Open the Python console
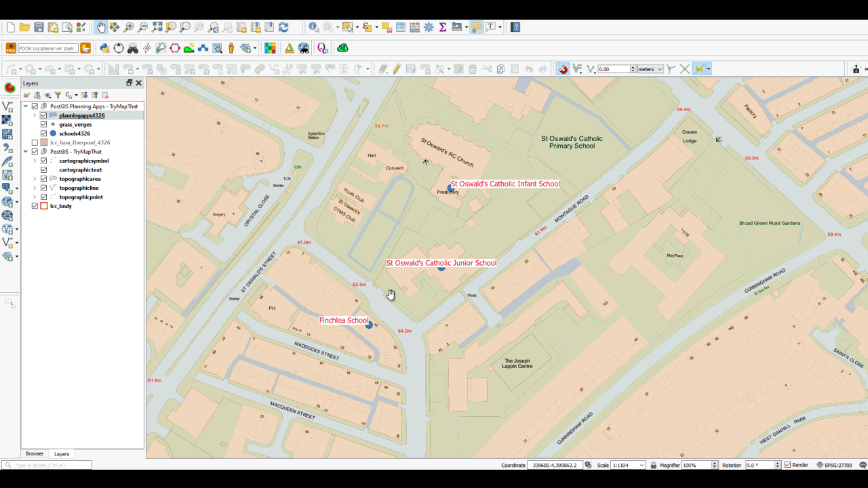Image resolution: width=868 pixels, height=488 pixels. (104, 48)
